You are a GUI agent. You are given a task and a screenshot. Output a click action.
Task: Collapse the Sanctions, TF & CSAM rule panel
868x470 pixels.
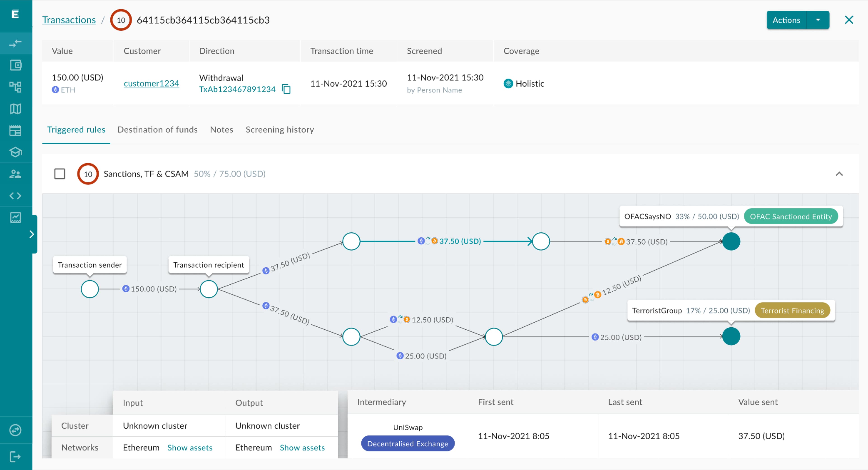point(839,174)
